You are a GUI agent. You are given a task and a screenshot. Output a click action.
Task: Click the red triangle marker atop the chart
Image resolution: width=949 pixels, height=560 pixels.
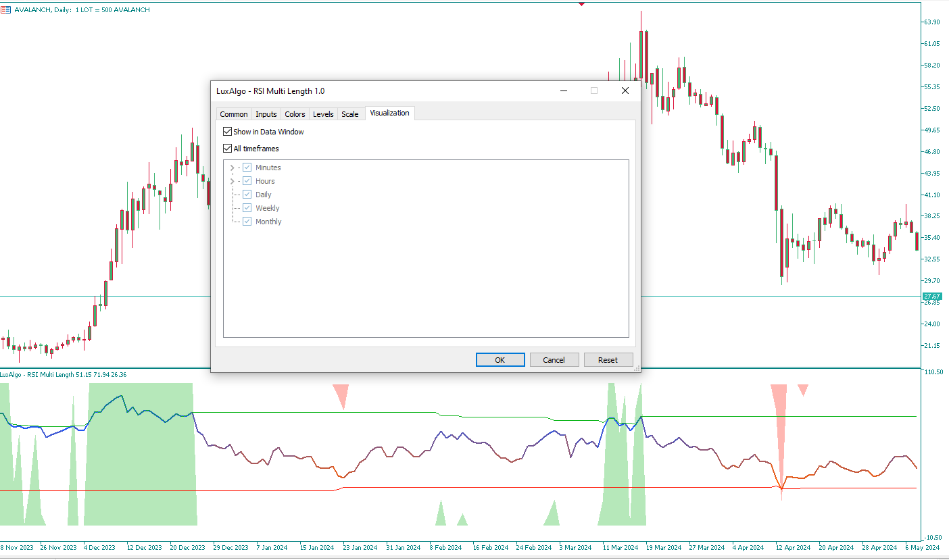[x=581, y=3]
